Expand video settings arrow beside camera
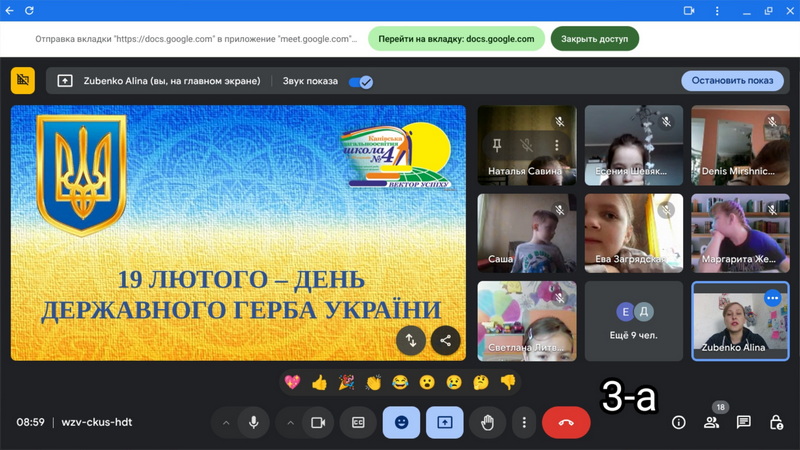Screen dimensions: 800x450 point(290,423)
